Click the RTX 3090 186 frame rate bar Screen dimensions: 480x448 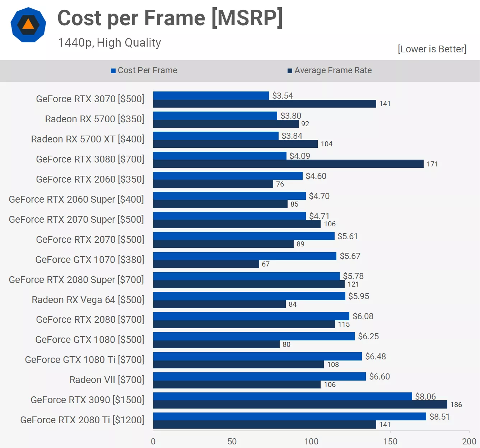[300, 405]
